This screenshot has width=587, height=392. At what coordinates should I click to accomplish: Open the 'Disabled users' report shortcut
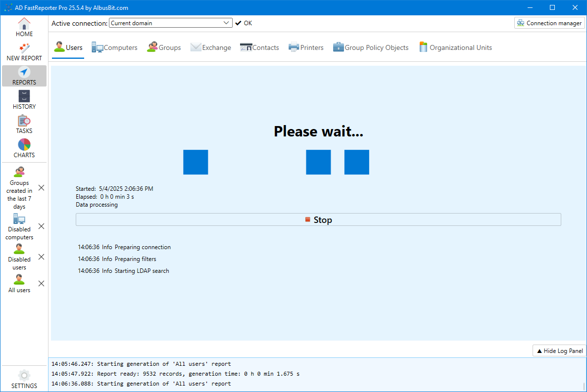[19, 257]
